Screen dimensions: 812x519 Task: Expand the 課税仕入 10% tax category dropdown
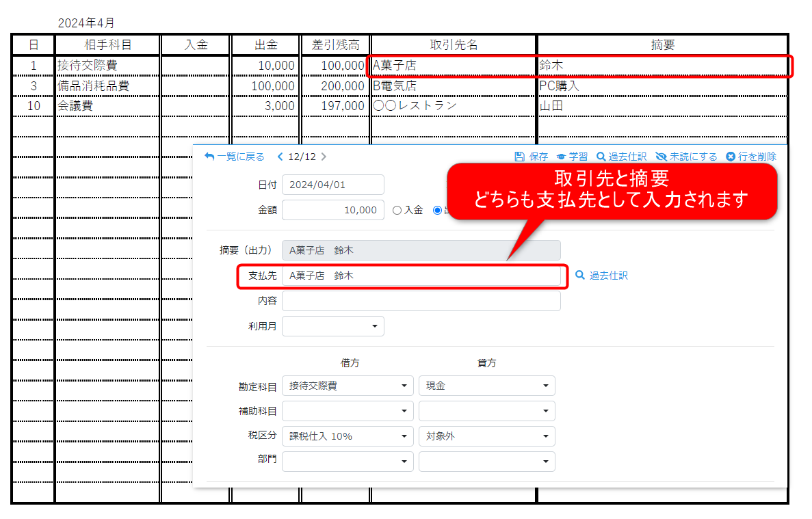pyautogui.click(x=348, y=436)
